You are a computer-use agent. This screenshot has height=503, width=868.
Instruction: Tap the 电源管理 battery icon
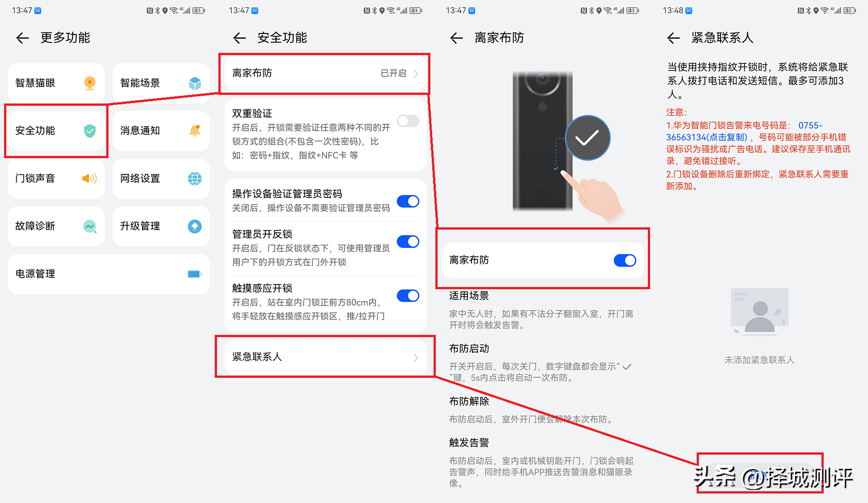(195, 274)
